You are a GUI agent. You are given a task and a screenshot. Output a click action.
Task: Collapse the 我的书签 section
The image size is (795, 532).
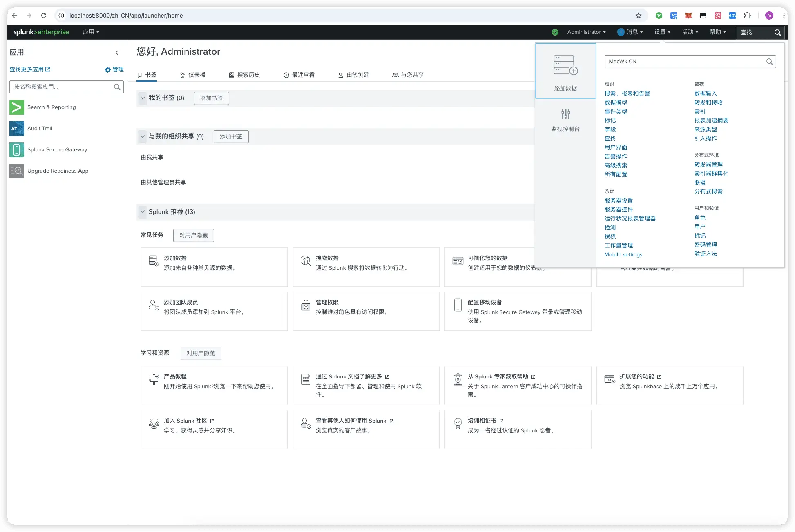pos(142,98)
